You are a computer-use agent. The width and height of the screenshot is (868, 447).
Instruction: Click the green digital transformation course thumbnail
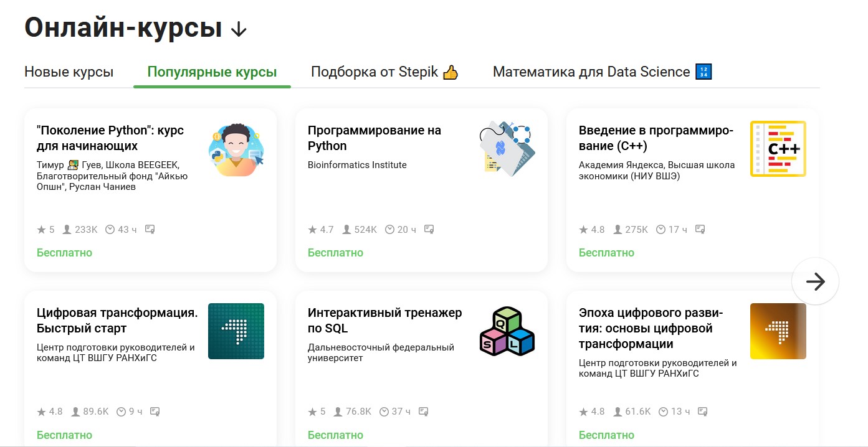pyautogui.click(x=236, y=331)
